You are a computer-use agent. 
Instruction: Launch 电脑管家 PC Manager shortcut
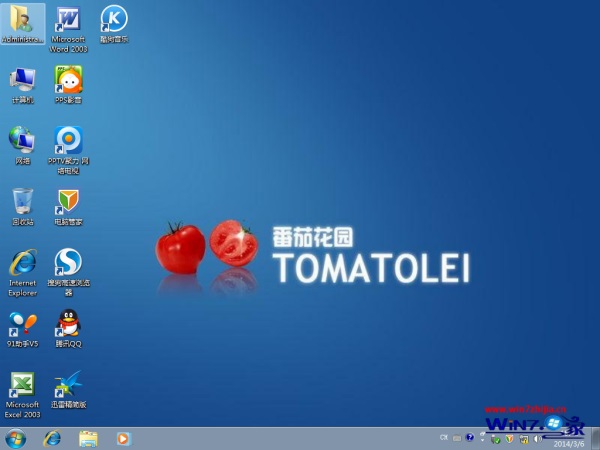pyautogui.click(x=68, y=200)
